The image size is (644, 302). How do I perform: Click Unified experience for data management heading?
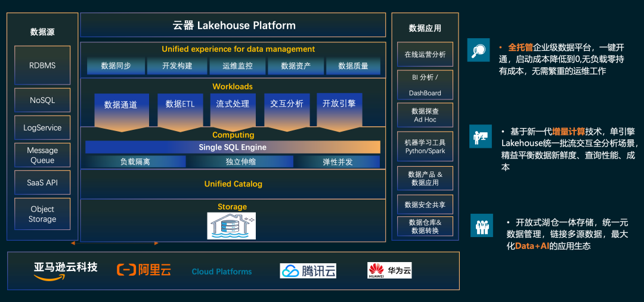pos(238,49)
